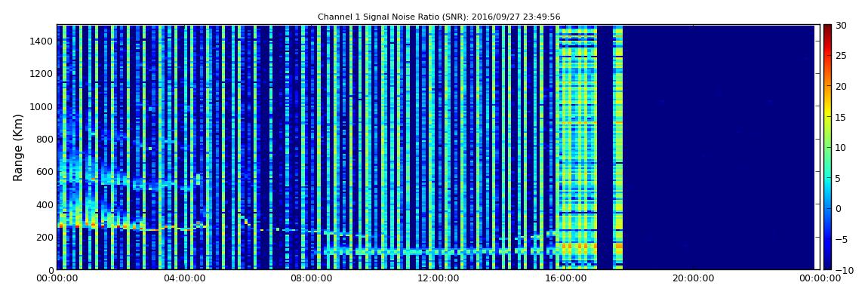Click the colorbar value 5
This screenshot has height=307, width=868.
[839, 178]
